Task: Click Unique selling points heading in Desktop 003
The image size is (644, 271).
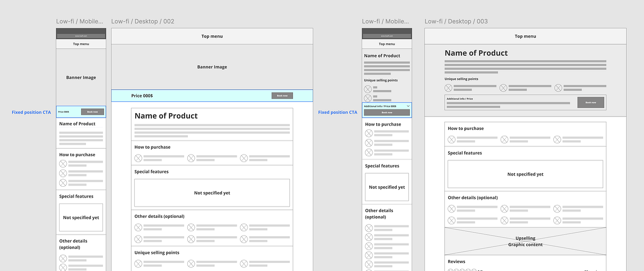Action: (x=462, y=79)
